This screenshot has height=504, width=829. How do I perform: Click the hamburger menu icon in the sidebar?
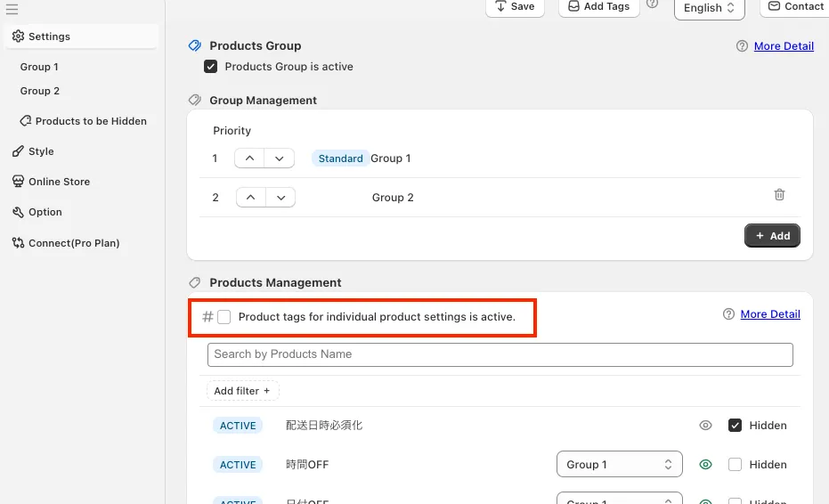click(12, 10)
